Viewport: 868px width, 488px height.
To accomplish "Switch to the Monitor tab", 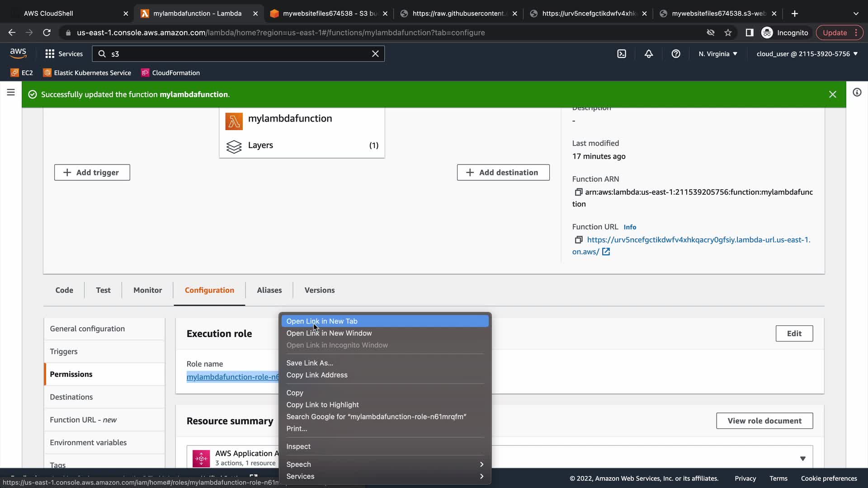I will (147, 290).
